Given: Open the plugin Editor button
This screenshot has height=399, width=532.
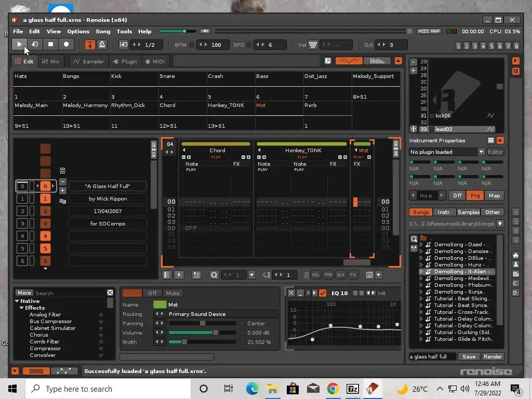Looking at the screenshot, I should pos(495,152).
